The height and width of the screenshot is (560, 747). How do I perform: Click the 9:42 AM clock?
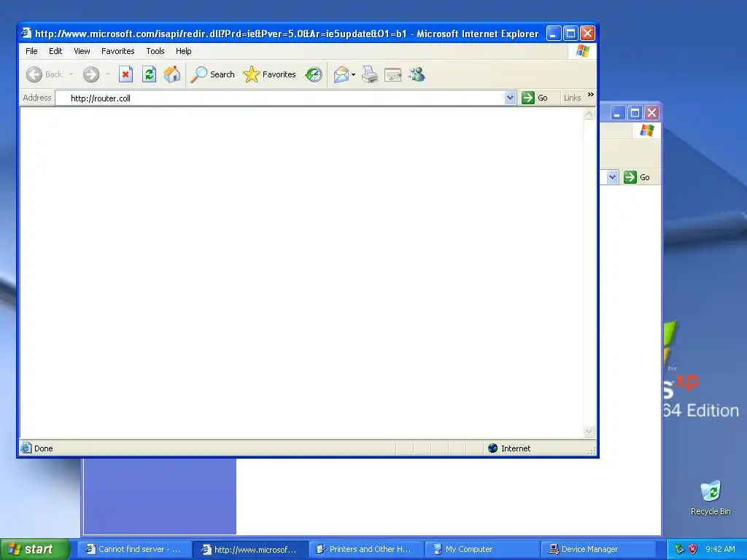(x=720, y=549)
